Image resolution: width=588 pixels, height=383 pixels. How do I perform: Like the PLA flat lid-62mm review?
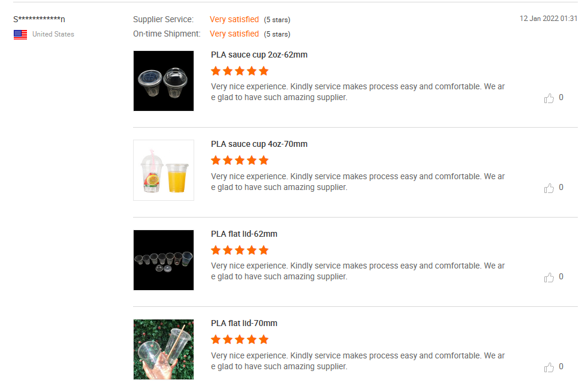pyautogui.click(x=549, y=278)
